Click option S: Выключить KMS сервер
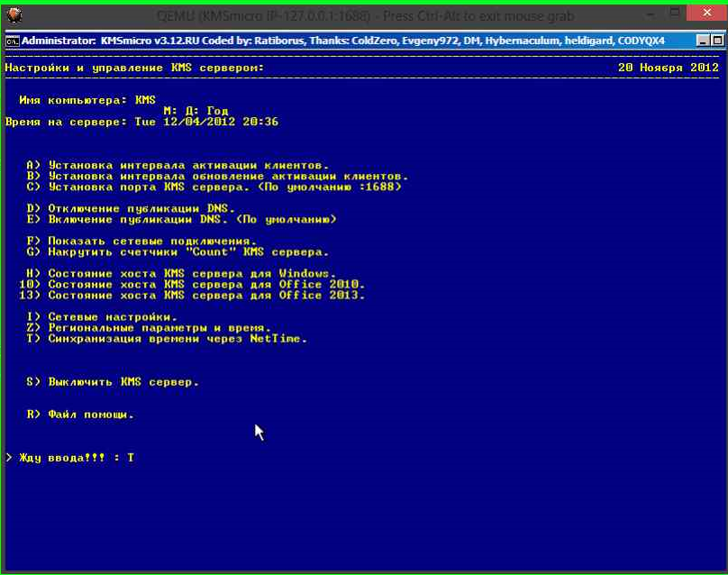Image resolution: width=728 pixels, height=575 pixels. (113, 382)
